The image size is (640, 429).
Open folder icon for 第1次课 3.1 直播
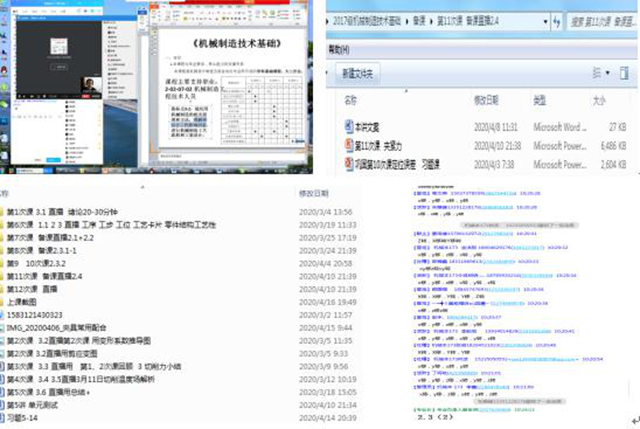tap(5, 213)
